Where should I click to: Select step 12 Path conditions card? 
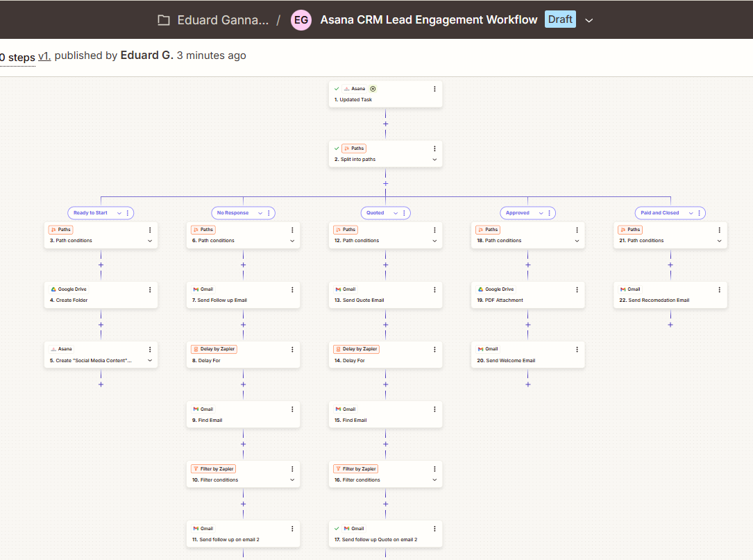[x=385, y=235]
